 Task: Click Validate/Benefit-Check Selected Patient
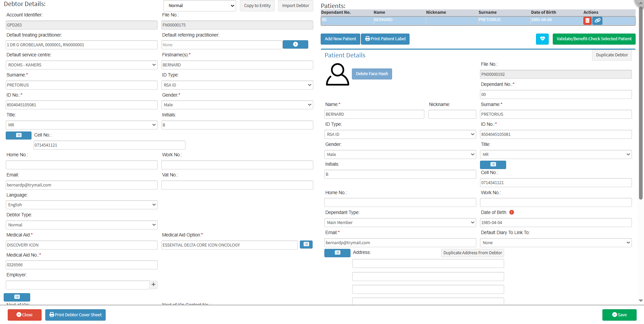tap(594, 39)
